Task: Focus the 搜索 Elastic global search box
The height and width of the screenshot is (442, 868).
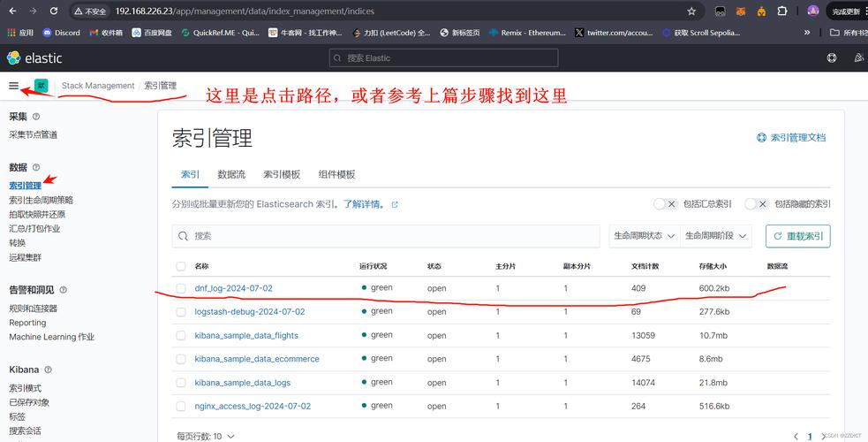Action: (x=443, y=57)
